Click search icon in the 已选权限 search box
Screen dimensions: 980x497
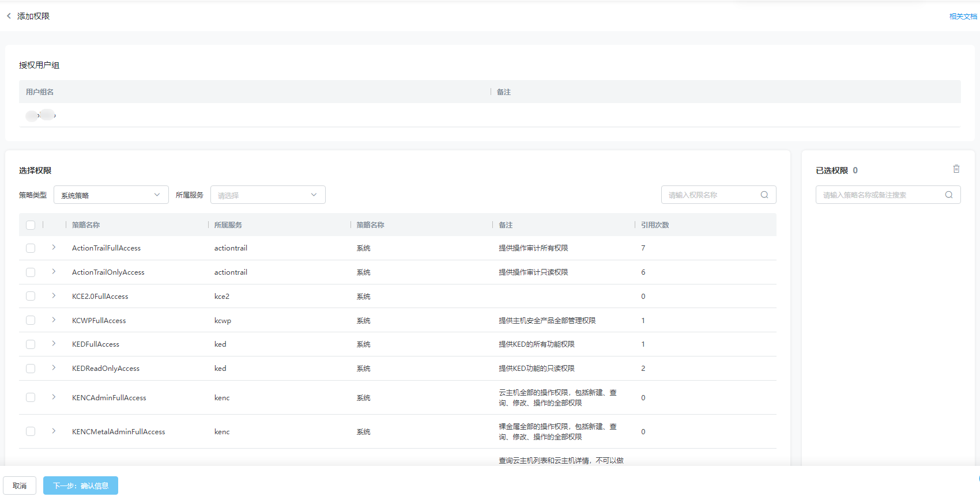948,195
